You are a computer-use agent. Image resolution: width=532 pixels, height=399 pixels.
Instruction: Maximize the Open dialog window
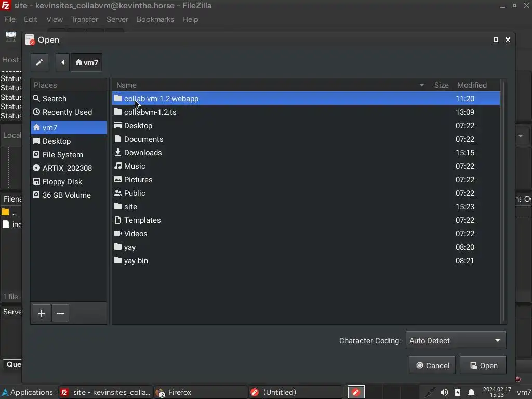coord(496,39)
